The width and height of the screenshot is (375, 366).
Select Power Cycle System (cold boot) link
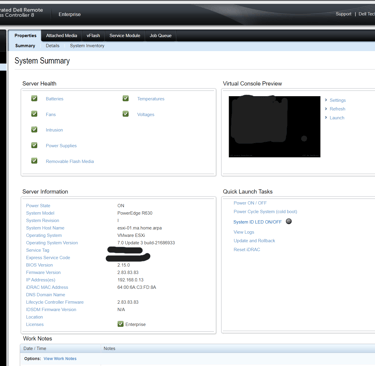pyautogui.click(x=265, y=211)
